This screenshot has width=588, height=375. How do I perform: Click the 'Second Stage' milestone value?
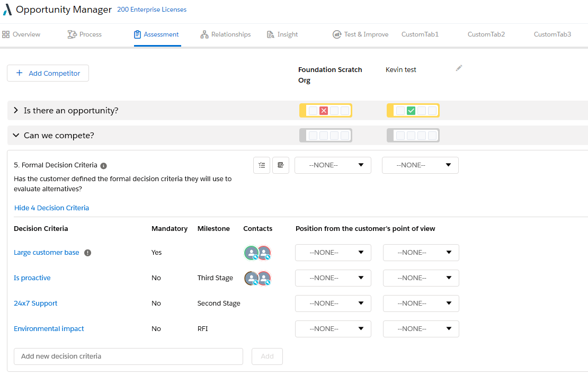(x=219, y=303)
